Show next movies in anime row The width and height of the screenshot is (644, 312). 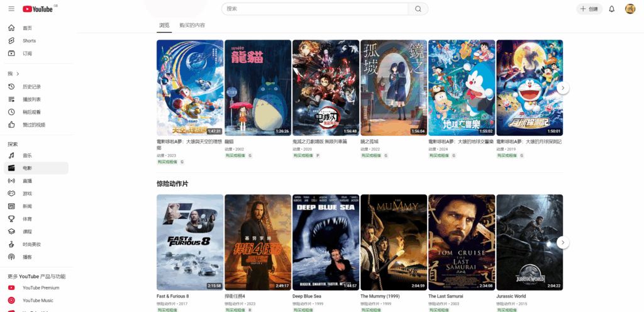[563, 87]
